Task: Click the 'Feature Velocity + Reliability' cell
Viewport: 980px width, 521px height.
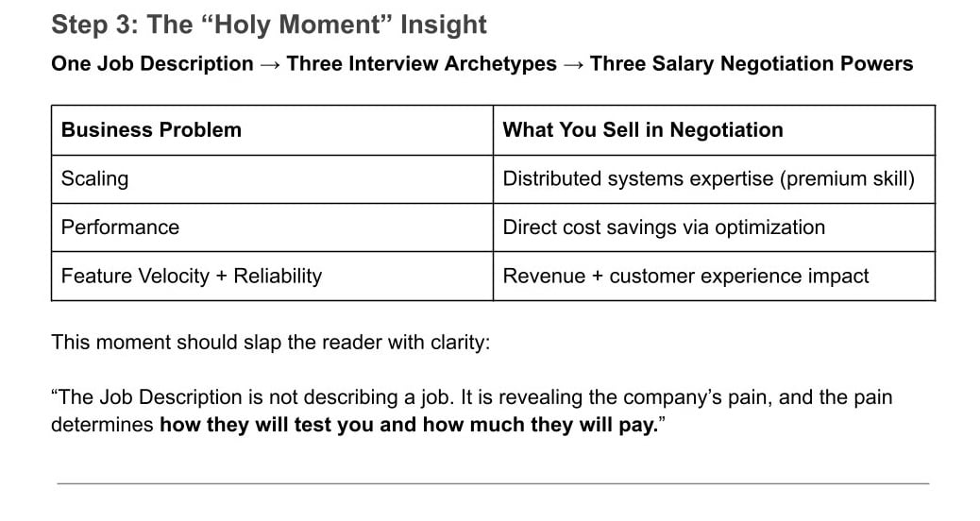Action: click(x=272, y=277)
